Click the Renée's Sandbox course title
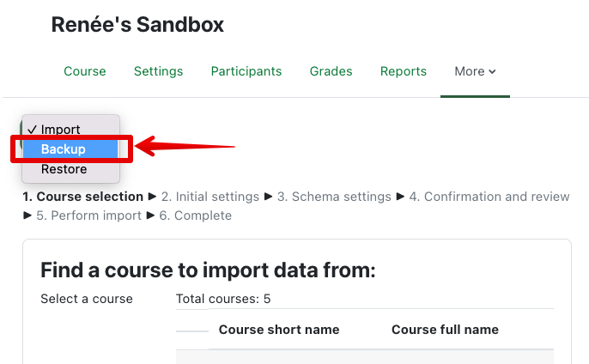The width and height of the screenshot is (589, 364). (137, 25)
